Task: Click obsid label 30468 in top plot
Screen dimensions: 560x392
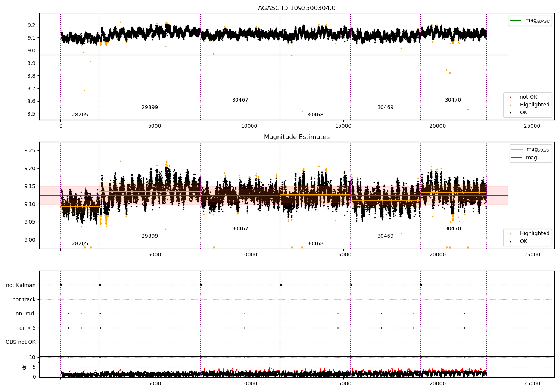Action: coord(315,115)
